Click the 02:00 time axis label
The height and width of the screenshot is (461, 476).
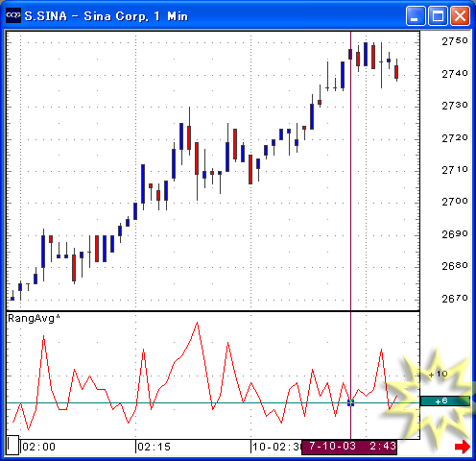coord(39,447)
